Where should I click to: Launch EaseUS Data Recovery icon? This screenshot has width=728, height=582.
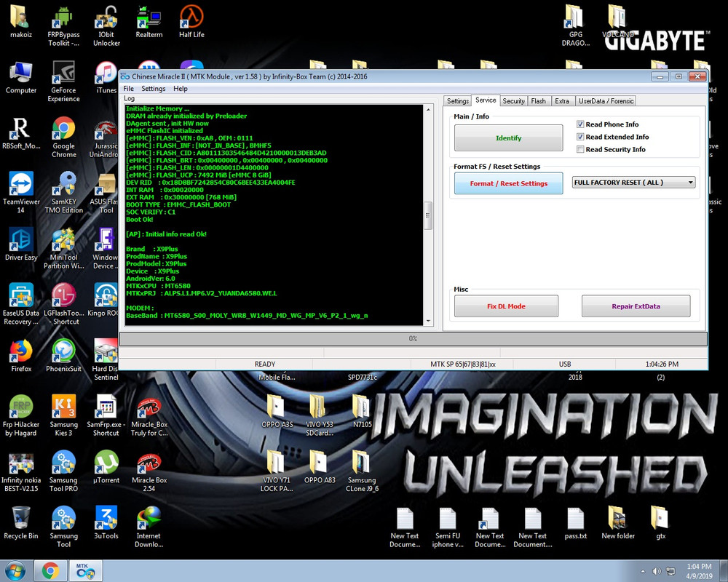click(x=21, y=305)
